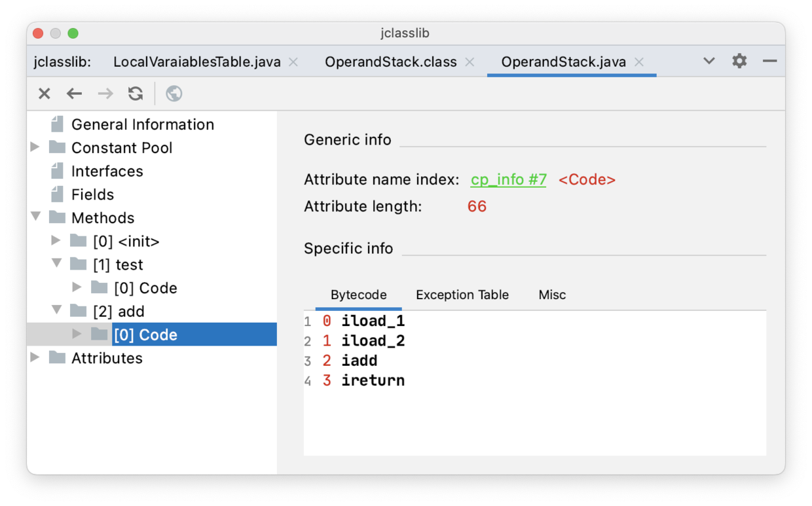Click the reload refresh icon in toolbar

click(x=136, y=94)
